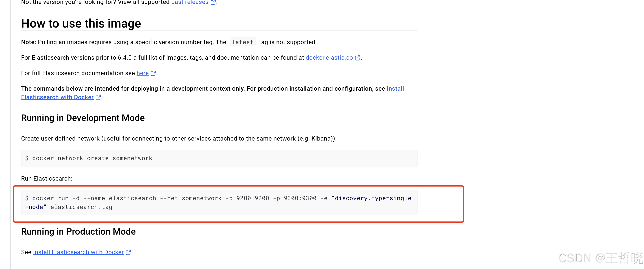Click external-link icon after docker.elastic.co

click(x=358, y=58)
